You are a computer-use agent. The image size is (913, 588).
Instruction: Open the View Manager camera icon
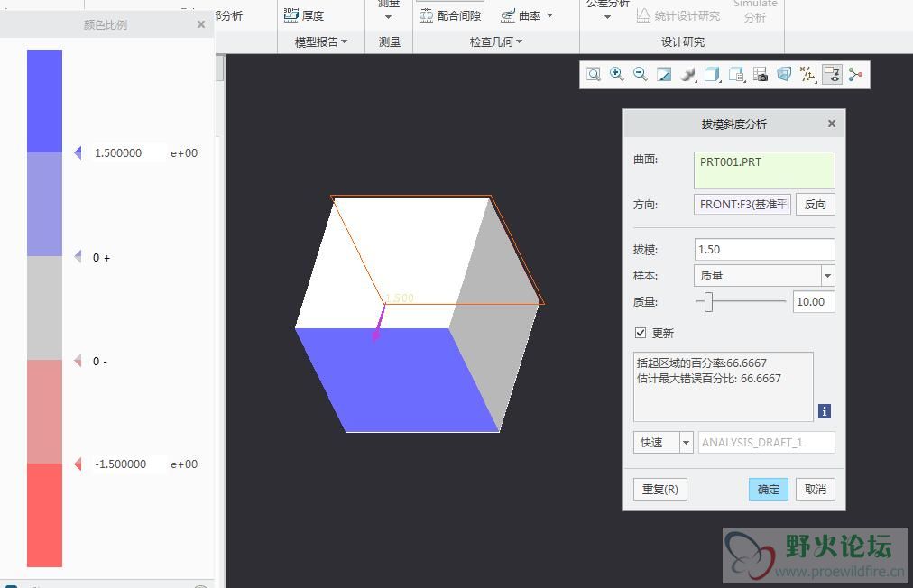click(761, 75)
